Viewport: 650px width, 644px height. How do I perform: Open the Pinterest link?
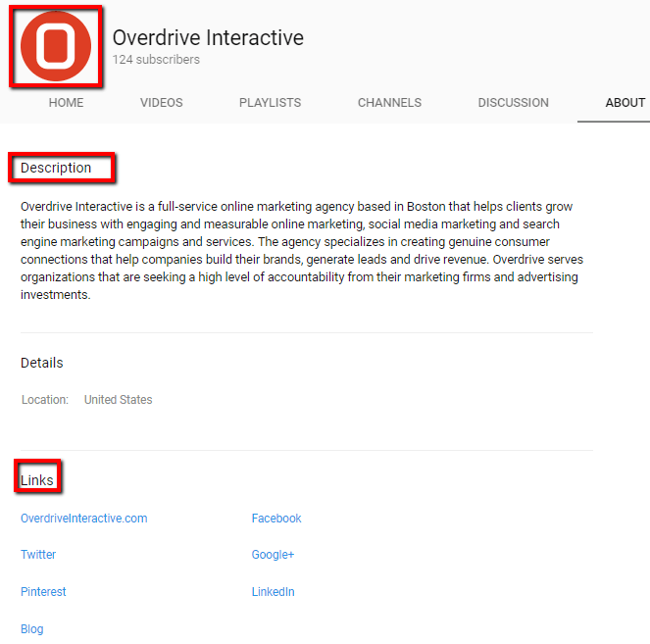(43, 591)
